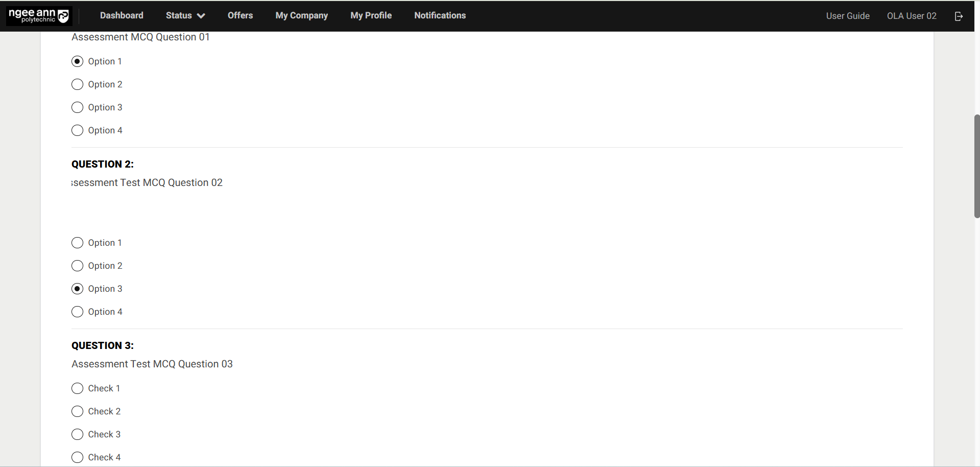980x467 pixels.
Task: Select Option 3 for Question 01
Action: (x=78, y=107)
